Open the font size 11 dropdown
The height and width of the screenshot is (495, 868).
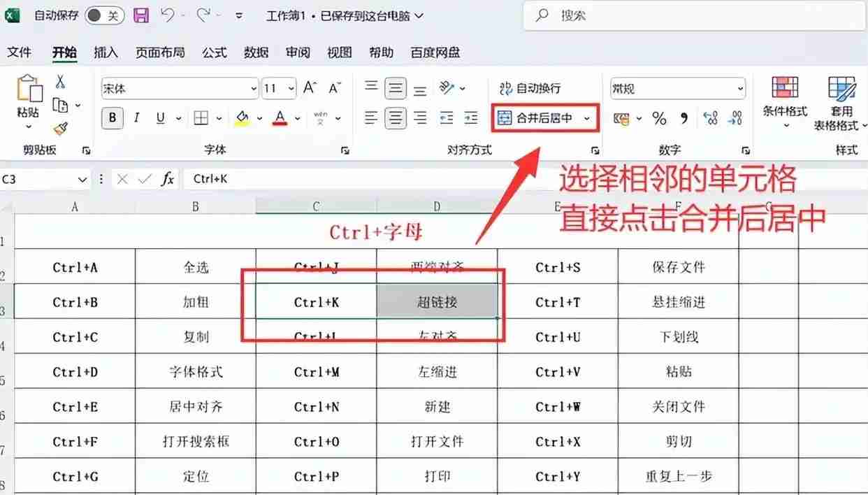coord(290,89)
